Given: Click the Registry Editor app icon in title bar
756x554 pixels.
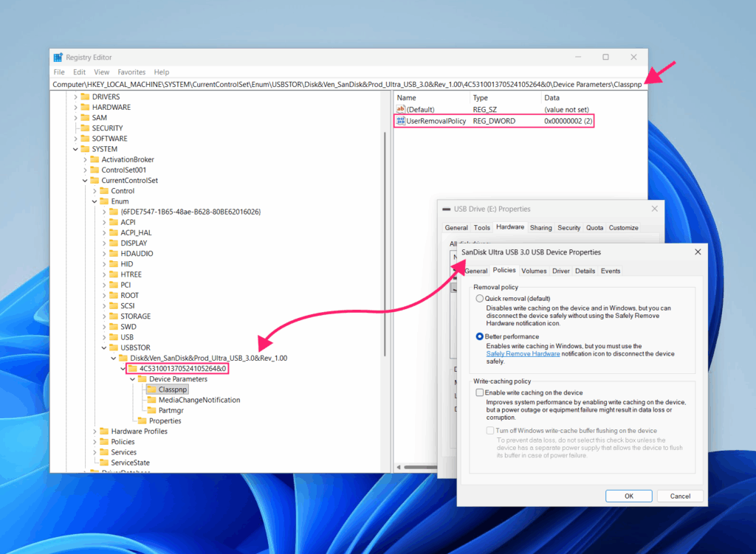Looking at the screenshot, I should (x=58, y=58).
